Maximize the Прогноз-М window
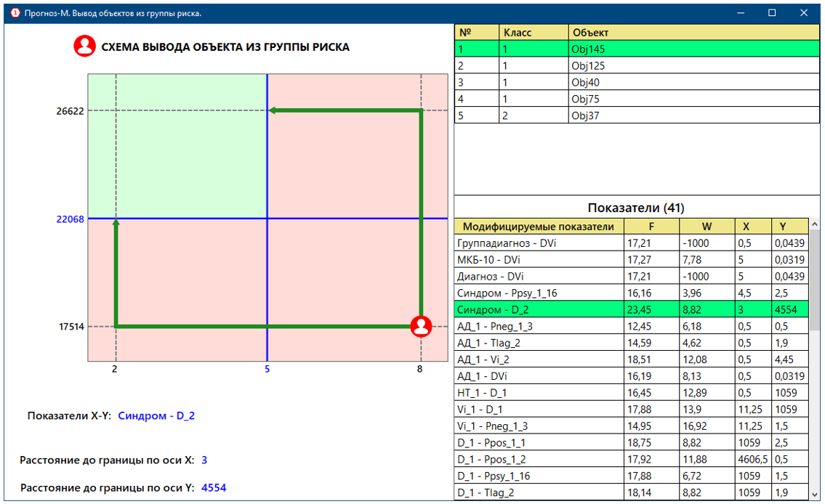825x504 pixels. (772, 12)
